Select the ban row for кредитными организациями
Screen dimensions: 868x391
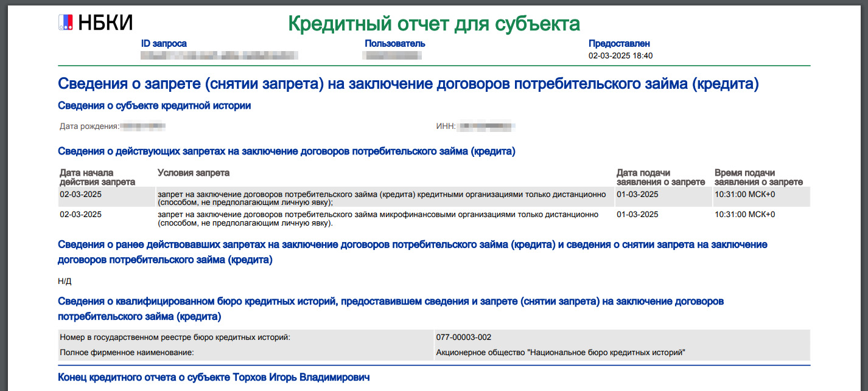point(381,198)
